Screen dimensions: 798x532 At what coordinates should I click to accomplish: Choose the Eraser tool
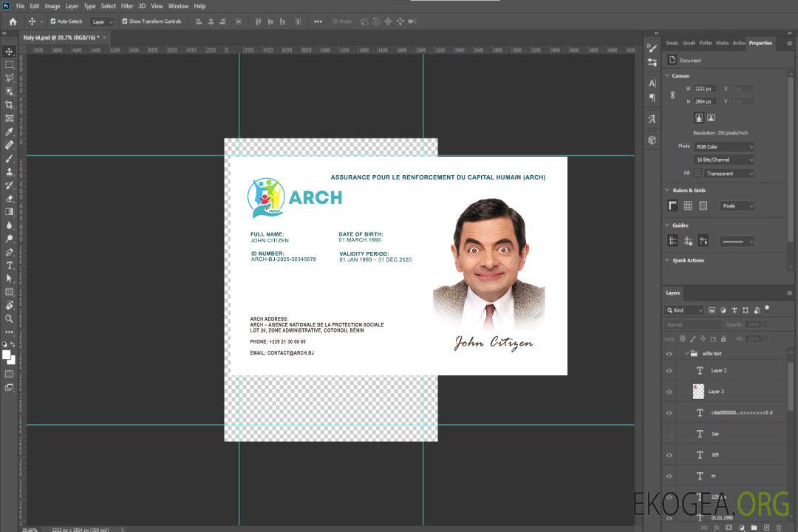[9, 198]
